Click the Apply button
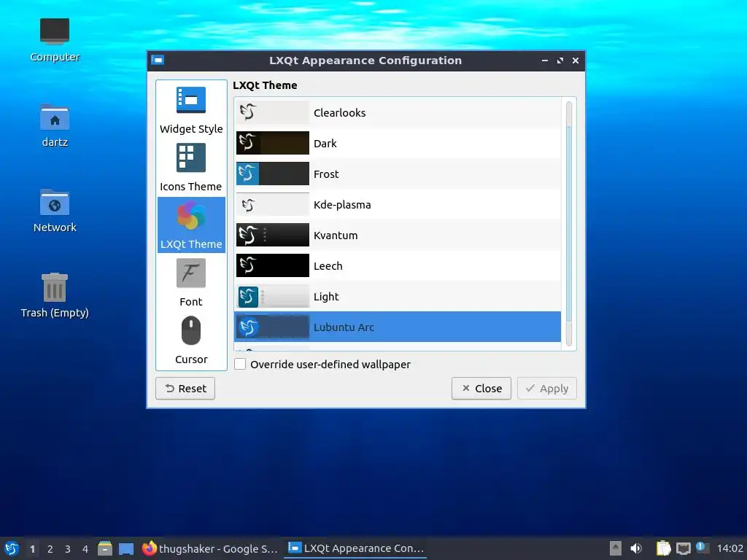Image resolution: width=747 pixels, height=560 pixels. pos(547,388)
